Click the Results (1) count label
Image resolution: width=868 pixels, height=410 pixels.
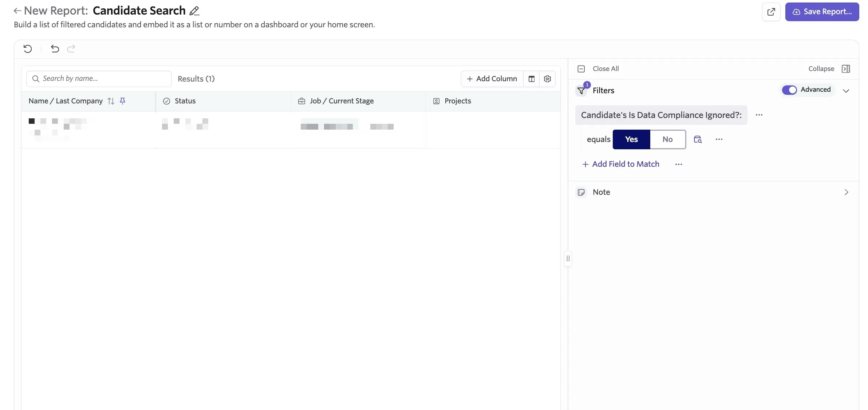(196, 79)
